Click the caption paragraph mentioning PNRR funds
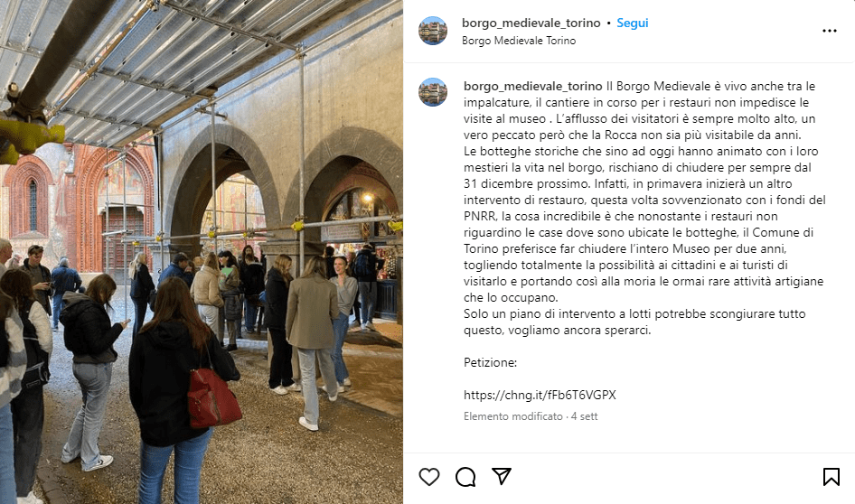 (x=644, y=225)
